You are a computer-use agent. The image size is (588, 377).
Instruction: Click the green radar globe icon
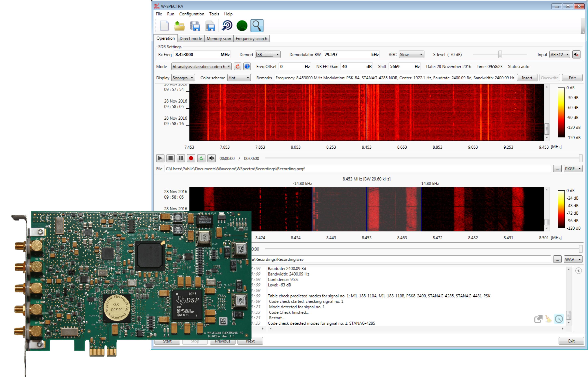point(242,26)
